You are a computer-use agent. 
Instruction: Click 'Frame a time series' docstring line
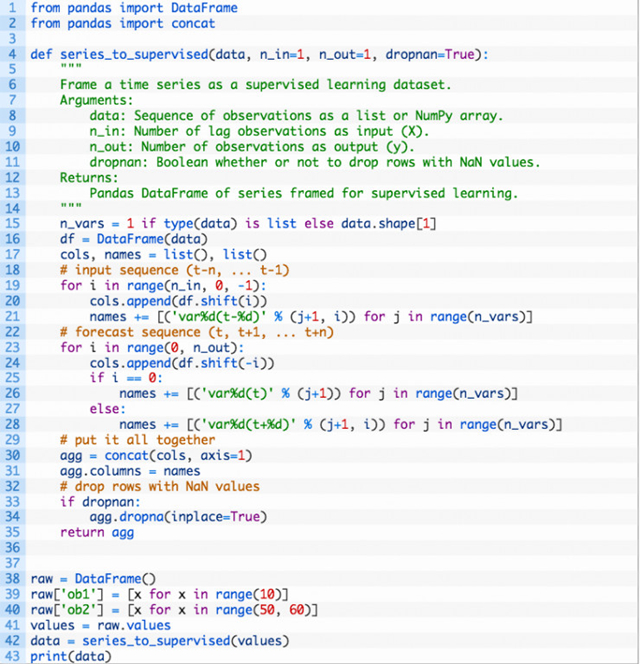(x=255, y=85)
